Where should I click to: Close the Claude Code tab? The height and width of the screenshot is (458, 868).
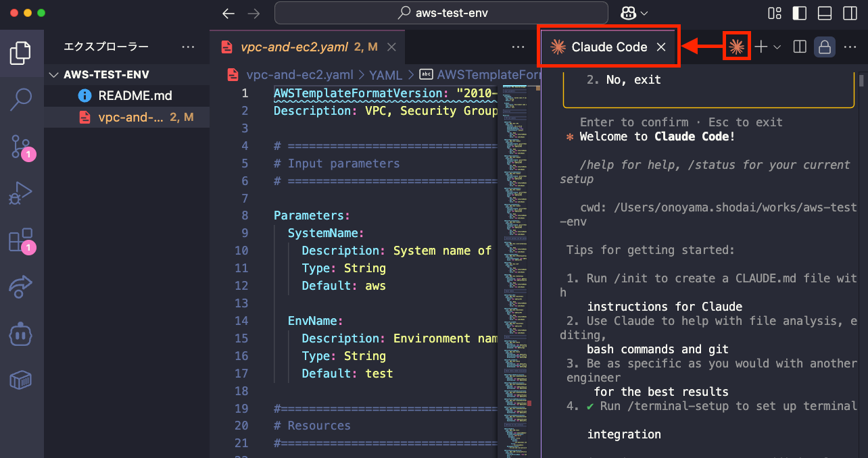click(x=661, y=47)
